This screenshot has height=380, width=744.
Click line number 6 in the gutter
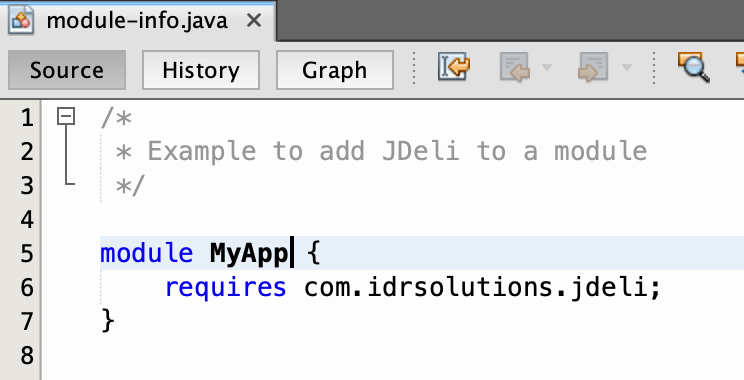coord(27,287)
